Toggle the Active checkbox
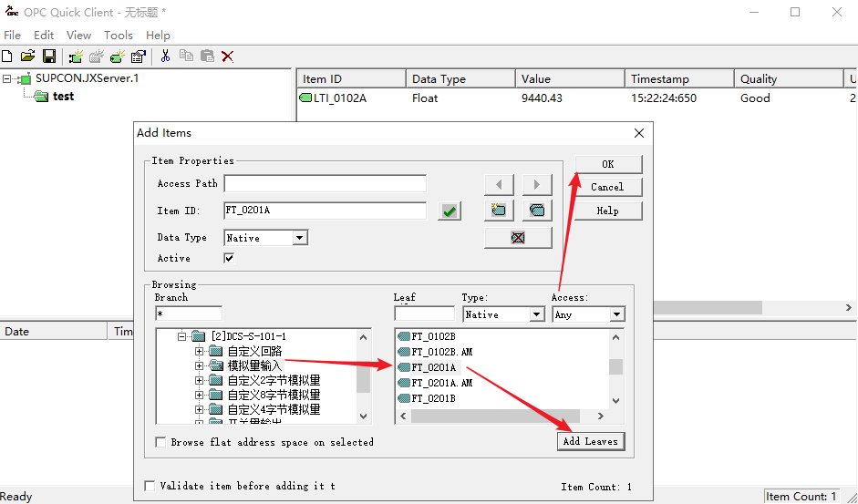This screenshot has height=504, width=858. click(229, 258)
